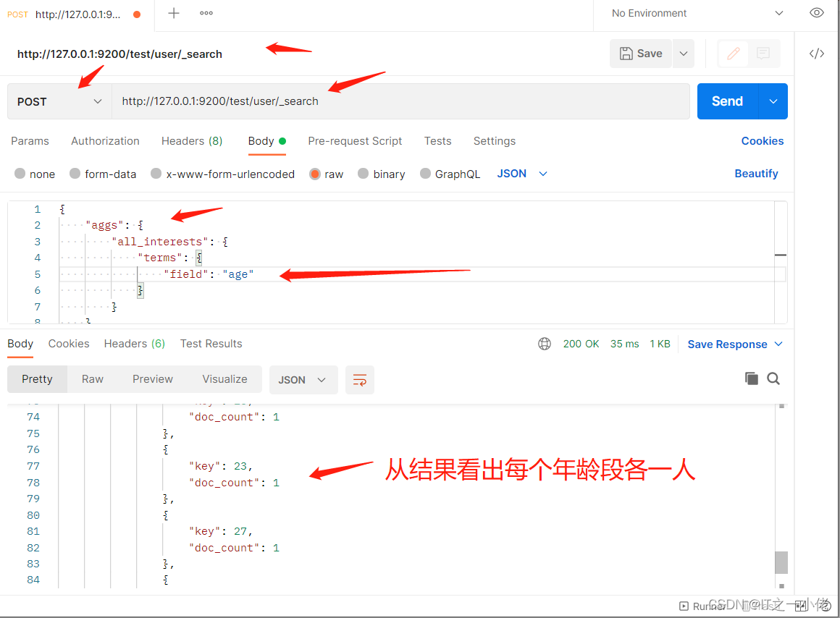Click the response vertical scrollbar thumb

click(781, 562)
